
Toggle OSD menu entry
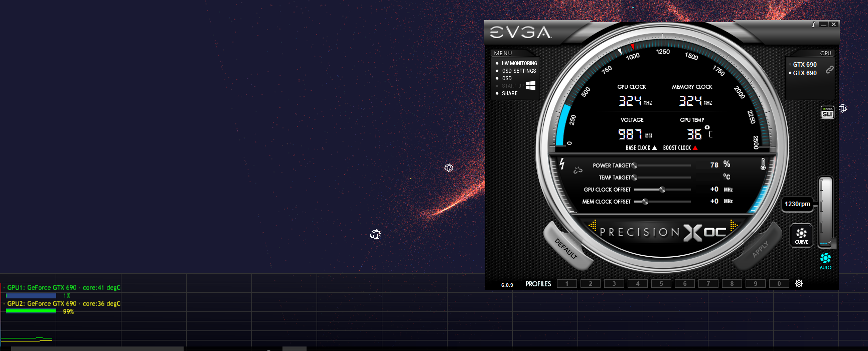coord(507,78)
